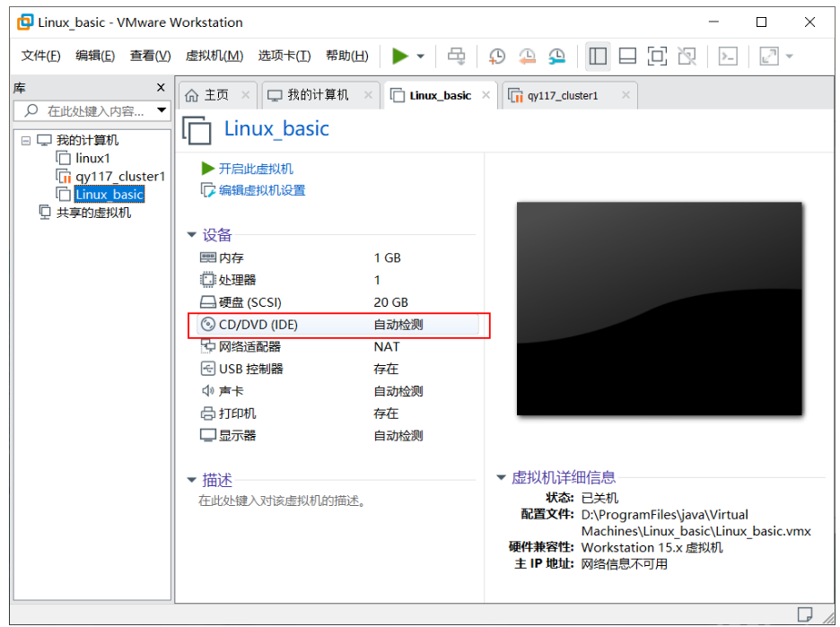Image resolution: width=840 pixels, height=627 pixels.
Task: Click the 已关机 status text
Action: click(599, 498)
